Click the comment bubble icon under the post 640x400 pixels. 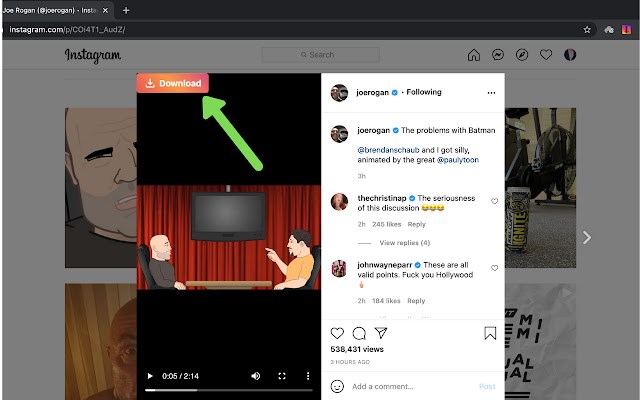pyautogui.click(x=359, y=333)
